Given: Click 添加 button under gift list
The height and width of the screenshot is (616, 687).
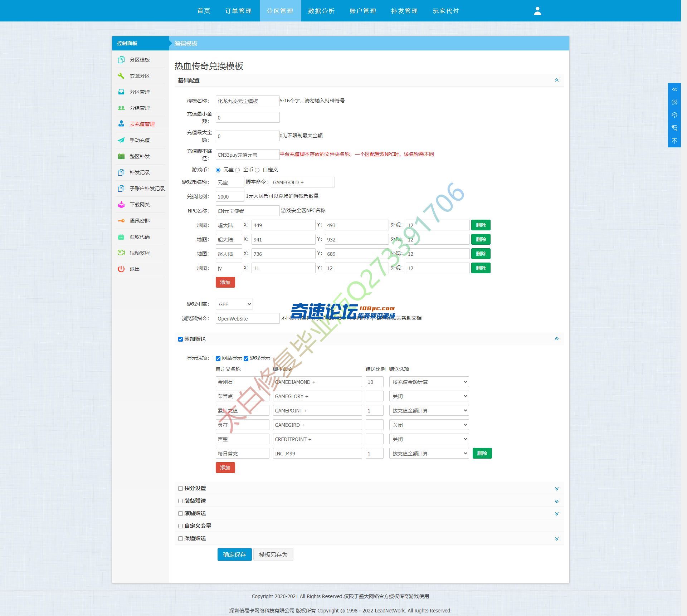Looking at the screenshot, I should click(225, 468).
